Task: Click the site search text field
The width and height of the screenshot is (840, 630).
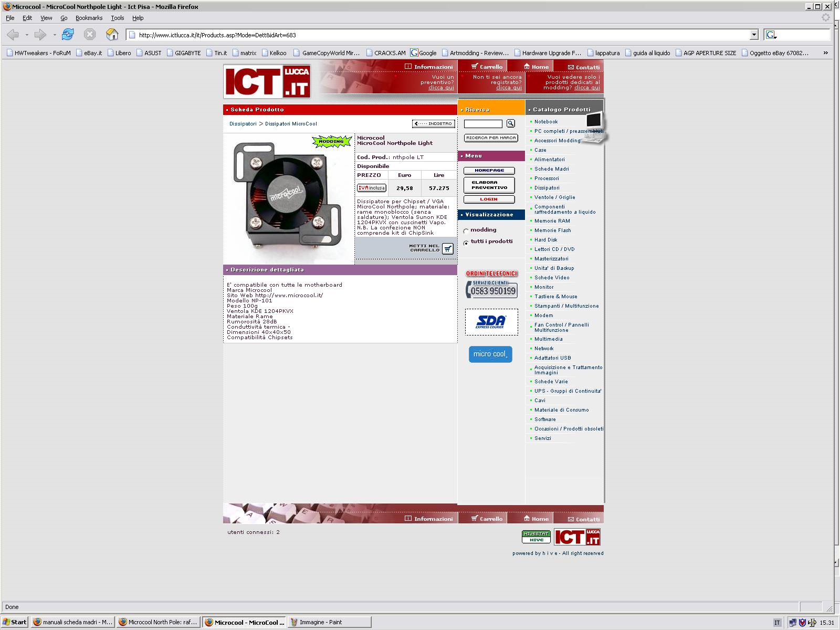Action: pyautogui.click(x=483, y=124)
